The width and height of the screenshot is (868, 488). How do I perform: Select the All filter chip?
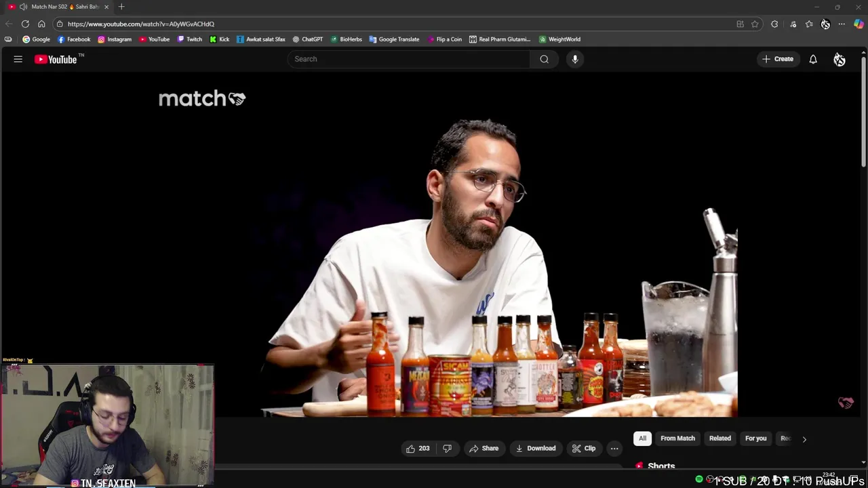point(642,439)
